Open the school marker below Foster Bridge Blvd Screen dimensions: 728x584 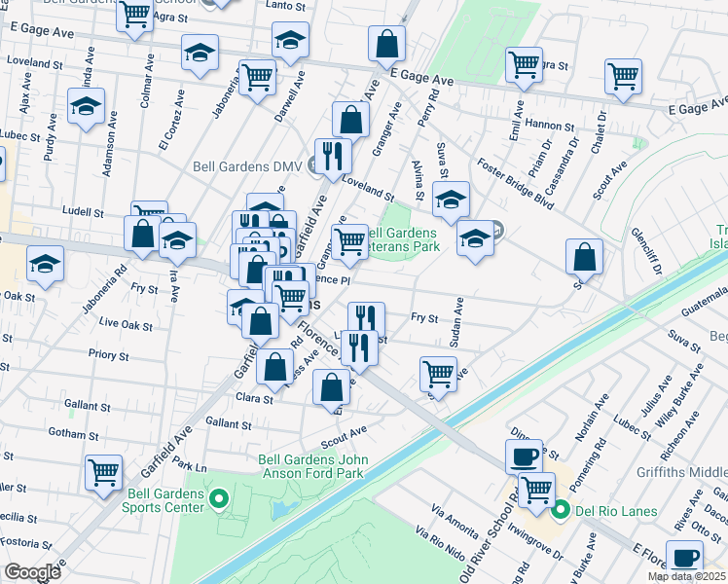pos(475,239)
